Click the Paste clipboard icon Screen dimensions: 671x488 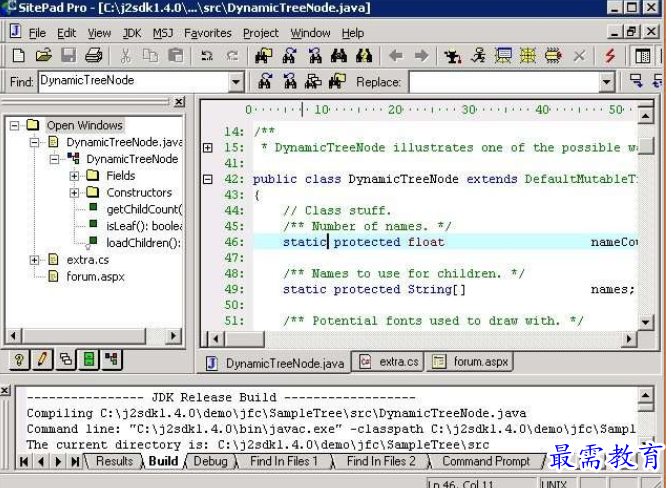pyautogui.click(x=175, y=56)
